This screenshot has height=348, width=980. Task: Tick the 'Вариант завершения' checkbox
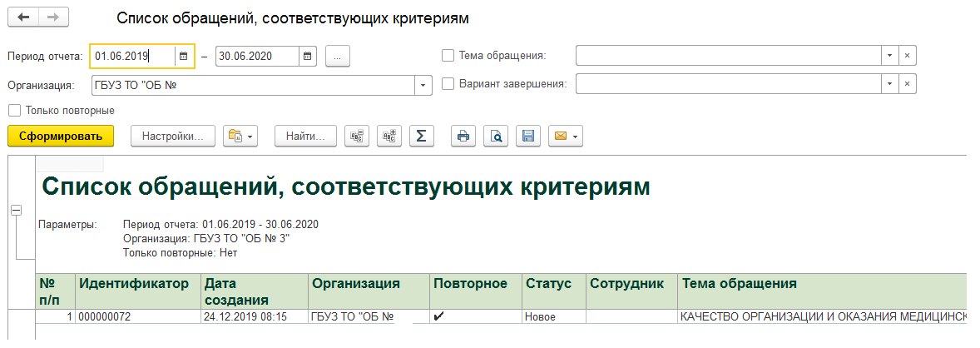point(448,84)
